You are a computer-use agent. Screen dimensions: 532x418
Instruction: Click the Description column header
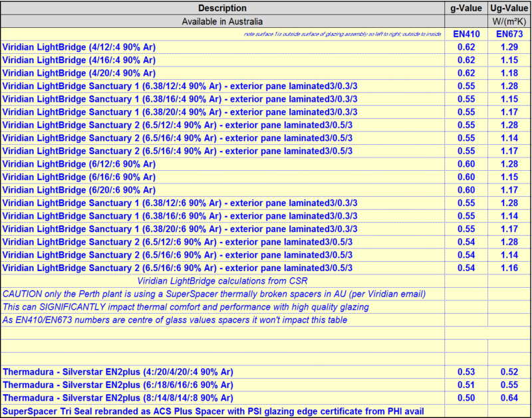(222, 8)
